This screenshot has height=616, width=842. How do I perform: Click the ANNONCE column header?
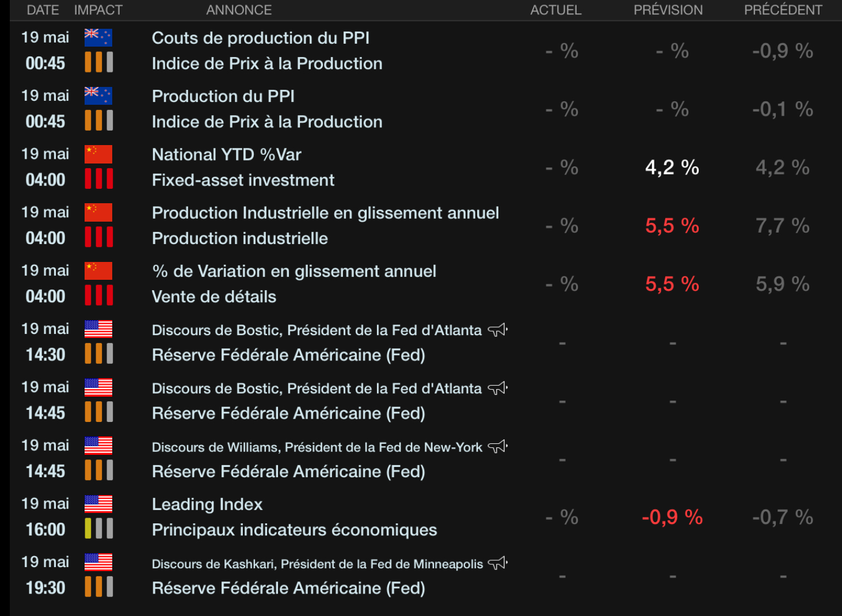[239, 10]
